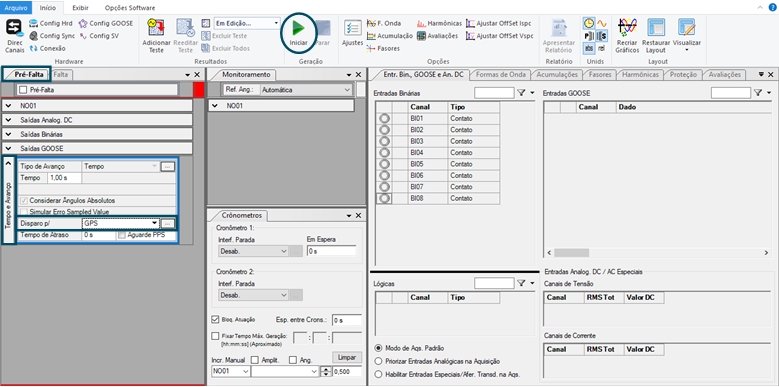This screenshot has height=387, width=779.
Task: Click Ajustar OffSet Ispc
Action: [x=499, y=23]
